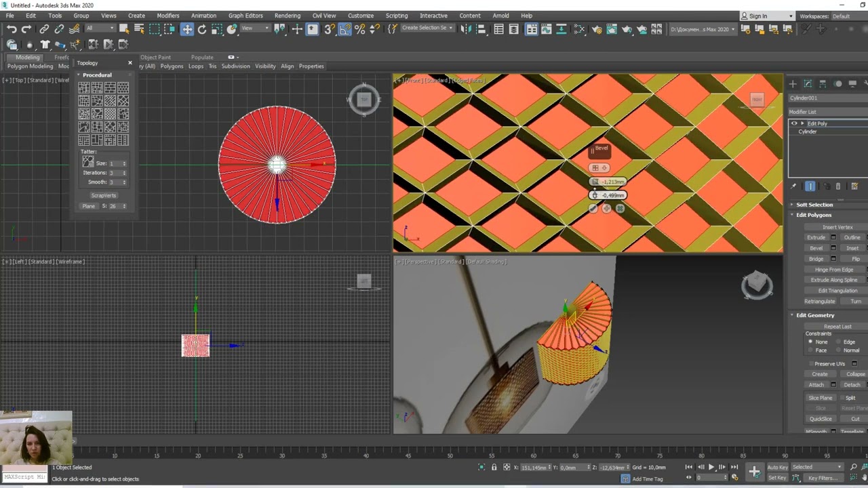The height and width of the screenshot is (488, 868).
Task: Click the Unlink Selection icon
Action: point(59,28)
